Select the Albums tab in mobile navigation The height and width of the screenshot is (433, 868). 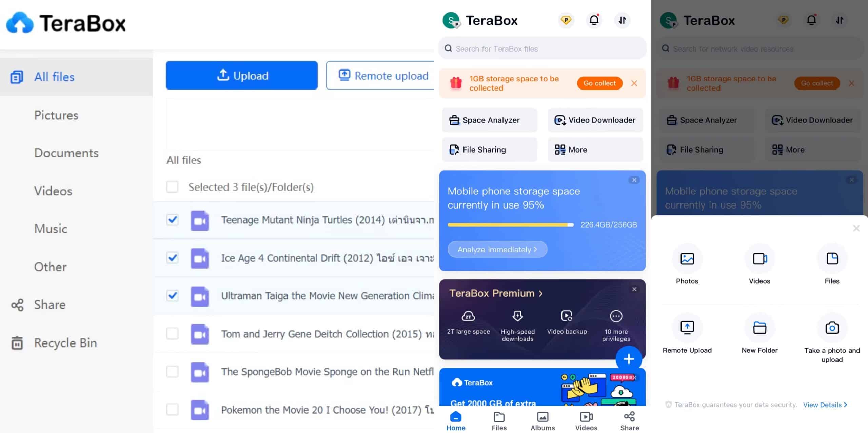click(x=542, y=421)
